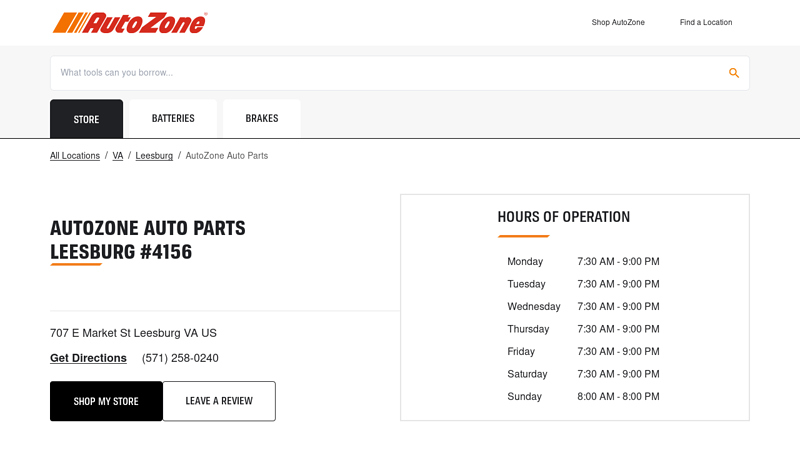The width and height of the screenshot is (800, 450).
Task: Open the Shop AutoZone link
Action: [x=618, y=22]
